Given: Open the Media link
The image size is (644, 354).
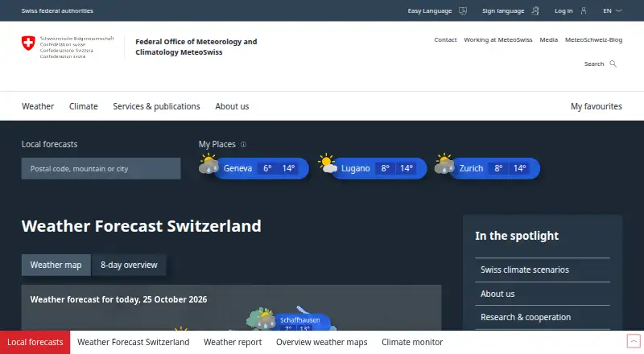Looking at the screenshot, I should coord(549,40).
